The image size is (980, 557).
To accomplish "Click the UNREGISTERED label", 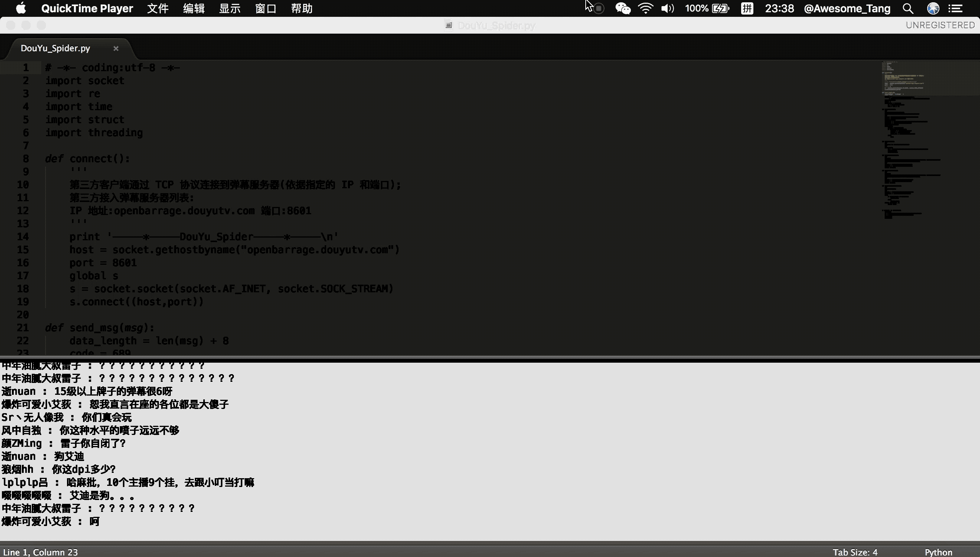I will [x=940, y=25].
